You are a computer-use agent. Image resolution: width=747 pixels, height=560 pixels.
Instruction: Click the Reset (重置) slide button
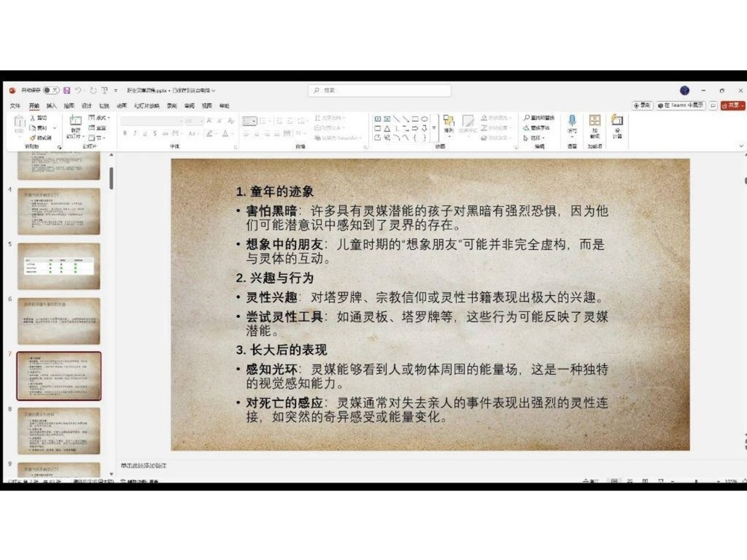point(98,128)
